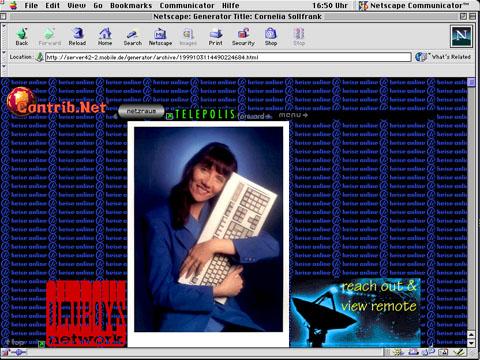Open the Apple menu
Image resolution: width=480 pixels, height=360 pixels.
click(13, 5)
